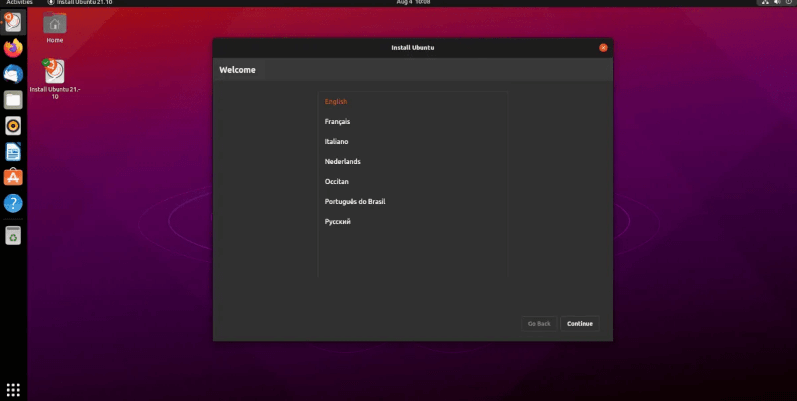Viewport: 797px width, 401px height.
Task: Select Italiano language
Action: click(x=413, y=141)
